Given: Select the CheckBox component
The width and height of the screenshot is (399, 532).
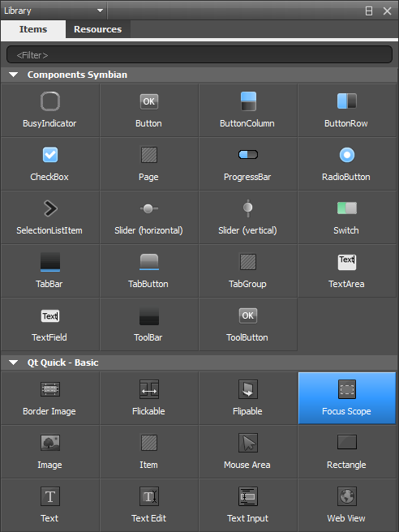Looking at the screenshot, I should (50, 164).
